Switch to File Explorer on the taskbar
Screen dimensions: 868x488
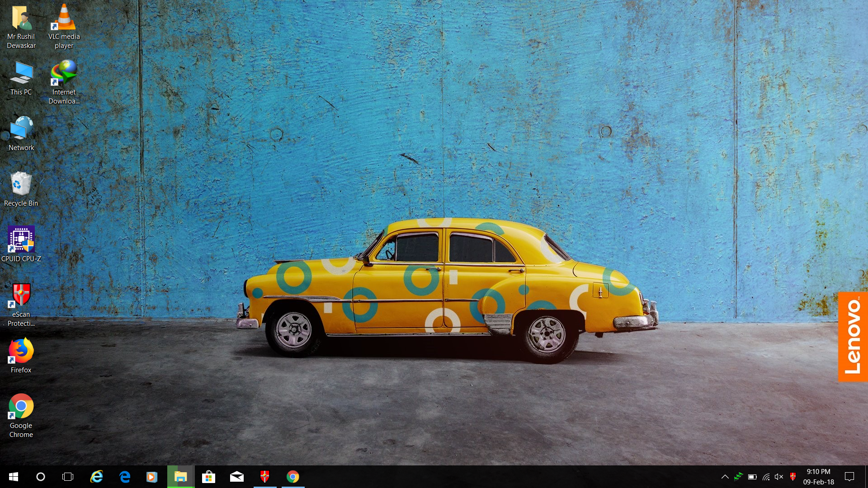(181, 477)
